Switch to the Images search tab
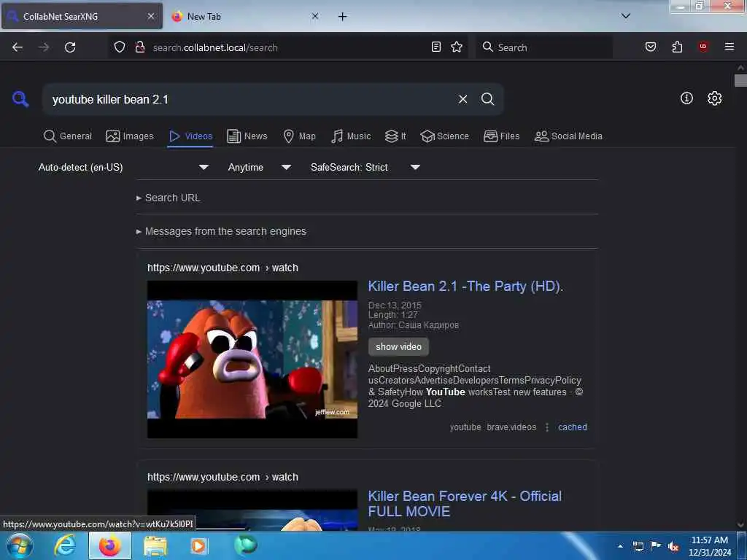This screenshot has width=747, height=560. 130,136
